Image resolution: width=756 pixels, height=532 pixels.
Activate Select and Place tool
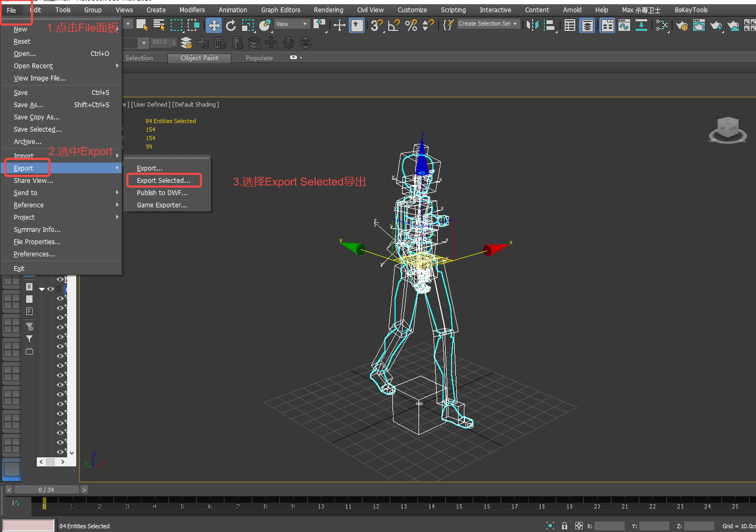point(265,25)
